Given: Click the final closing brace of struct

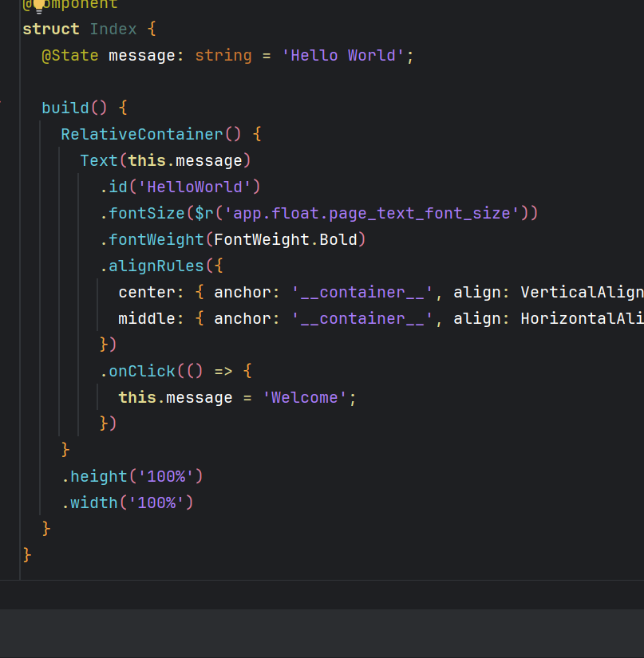Looking at the screenshot, I should tap(27, 555).
